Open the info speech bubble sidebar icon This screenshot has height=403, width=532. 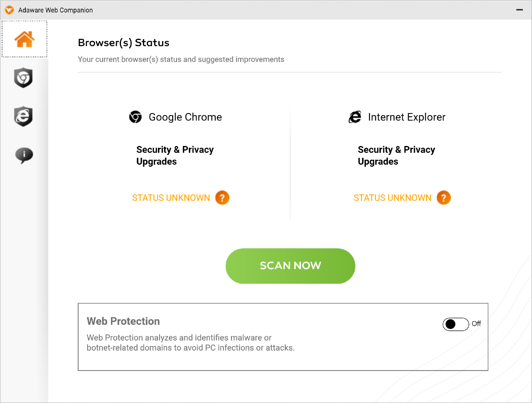click(x=24, y=155)
